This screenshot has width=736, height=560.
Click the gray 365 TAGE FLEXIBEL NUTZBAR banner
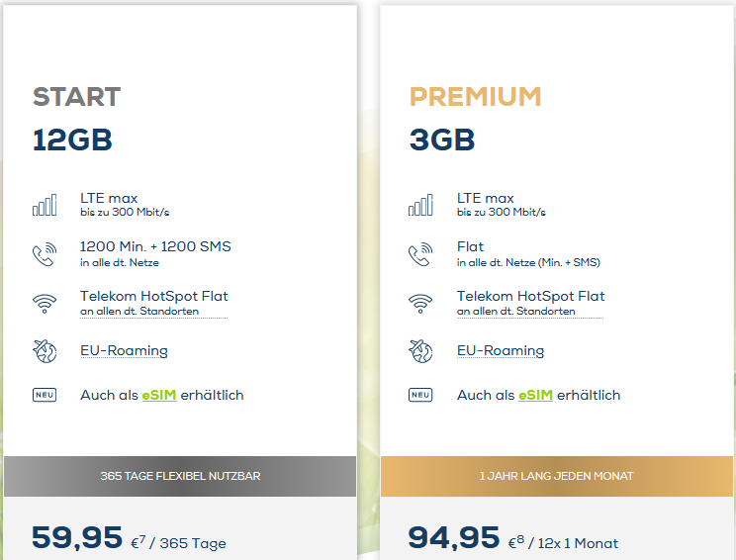180,476
